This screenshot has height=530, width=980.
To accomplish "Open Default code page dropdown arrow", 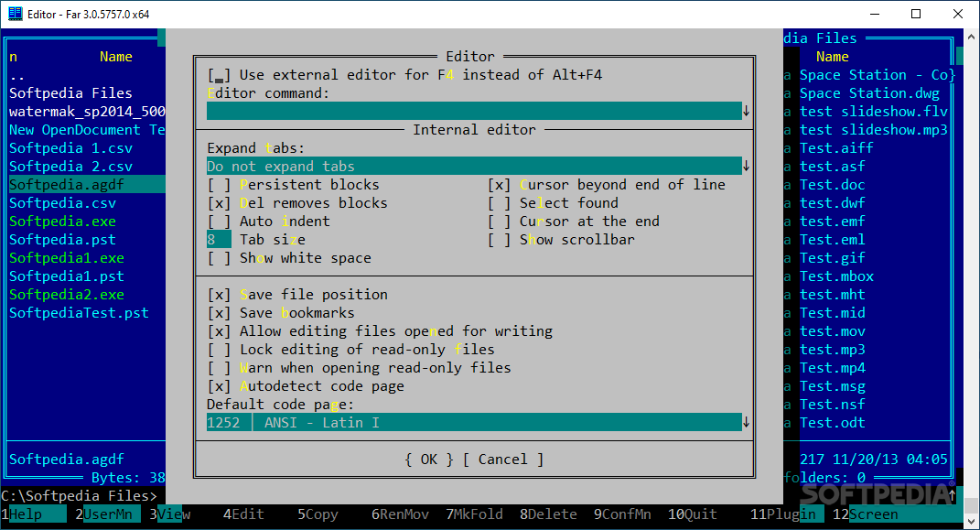I will pos(747,423).
